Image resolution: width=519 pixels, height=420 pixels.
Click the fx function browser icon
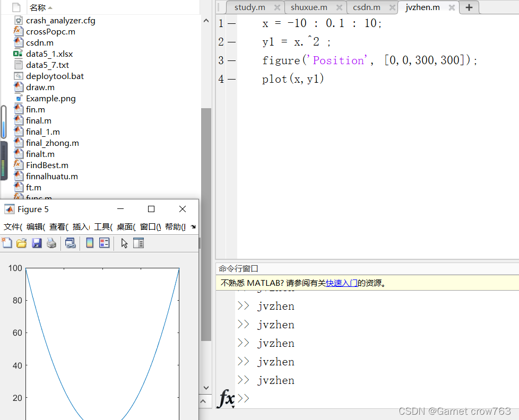(x=226, y=398)
